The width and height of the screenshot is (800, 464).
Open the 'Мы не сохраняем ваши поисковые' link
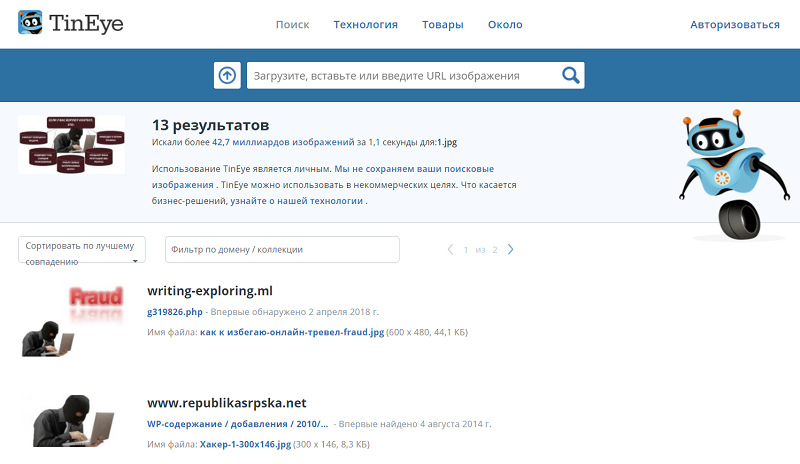pos(414,168)
